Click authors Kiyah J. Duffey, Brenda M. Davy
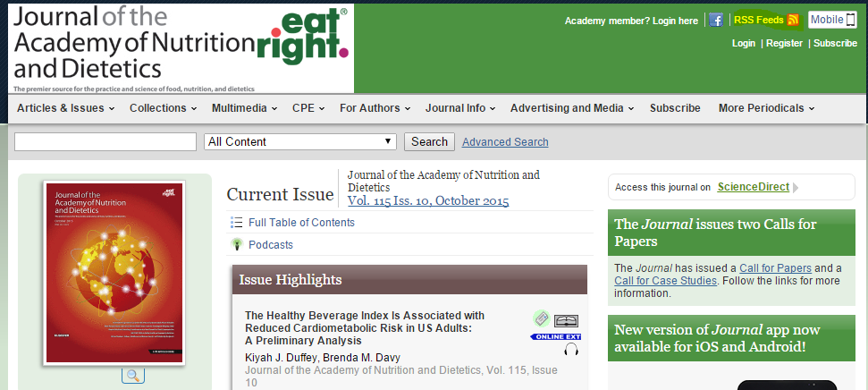The height and width of the screenshot is (390, 868). click(x=322, y=357)
